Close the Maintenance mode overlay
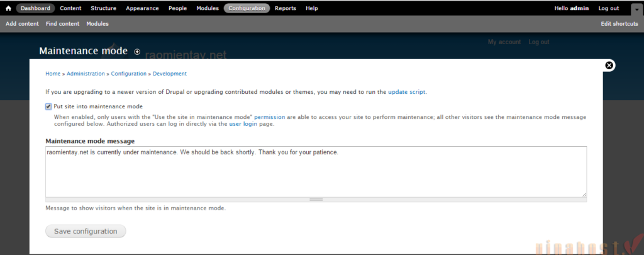This screenshot has height=255, width=644. click(609, 65)
